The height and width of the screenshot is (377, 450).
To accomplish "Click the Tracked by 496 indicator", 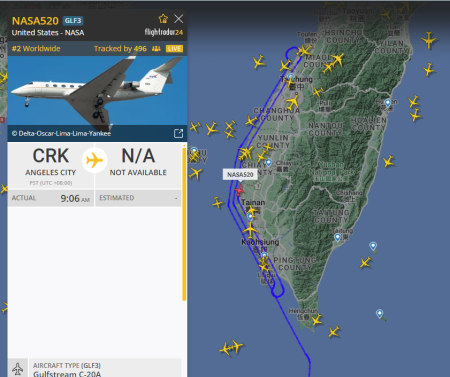I will pos(127,49).
